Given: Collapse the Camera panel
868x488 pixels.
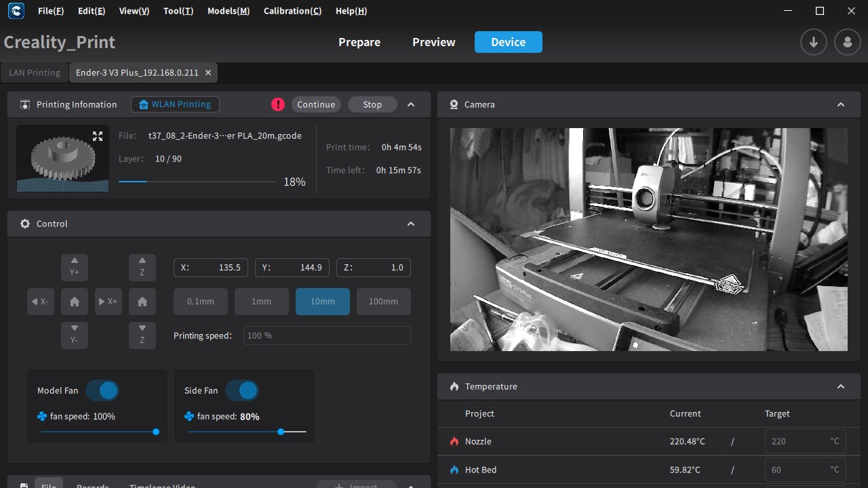Looking at the screenshot, I should 841,104.
